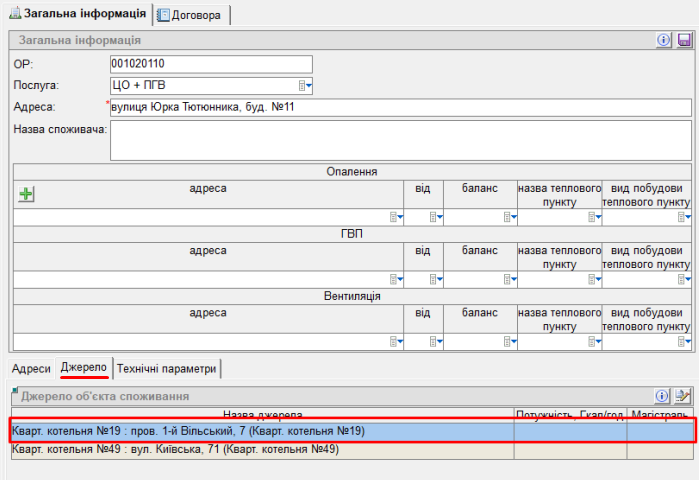Click info icon in Загальна інформація header

pyautogui.click(x=663, y=40)
